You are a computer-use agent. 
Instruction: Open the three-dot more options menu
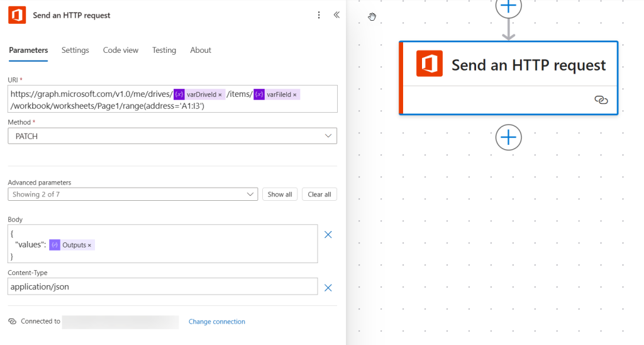(319, 15)
